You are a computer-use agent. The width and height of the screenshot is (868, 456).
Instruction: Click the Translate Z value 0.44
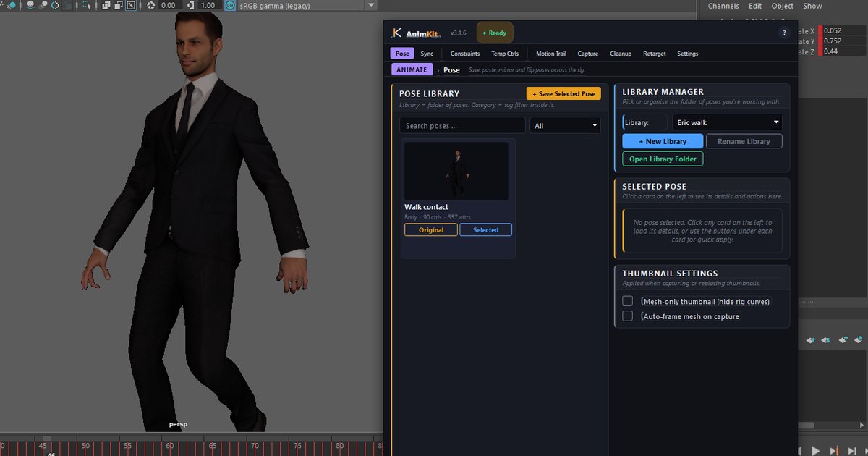(845, 51)
